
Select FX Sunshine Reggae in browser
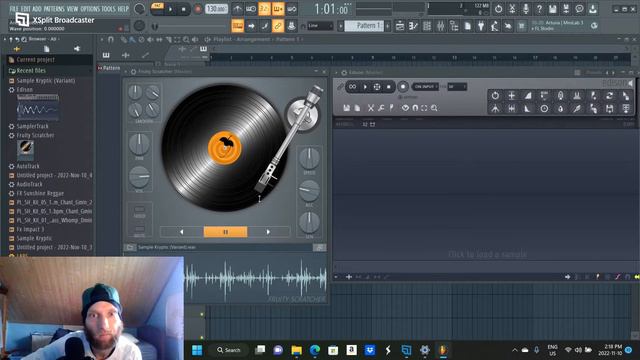40,193
